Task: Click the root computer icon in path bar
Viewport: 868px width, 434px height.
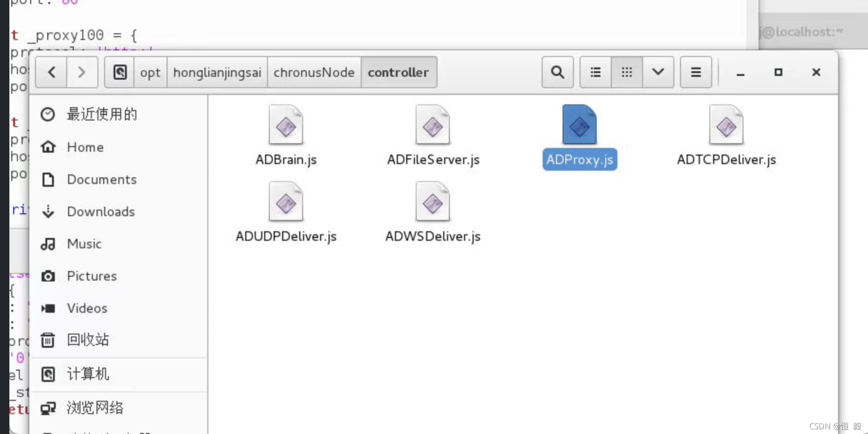Action: coord(120,72)
